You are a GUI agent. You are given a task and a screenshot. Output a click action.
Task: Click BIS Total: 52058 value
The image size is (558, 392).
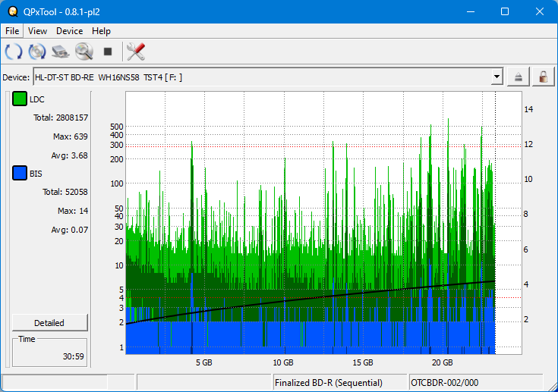coord(65,192)
